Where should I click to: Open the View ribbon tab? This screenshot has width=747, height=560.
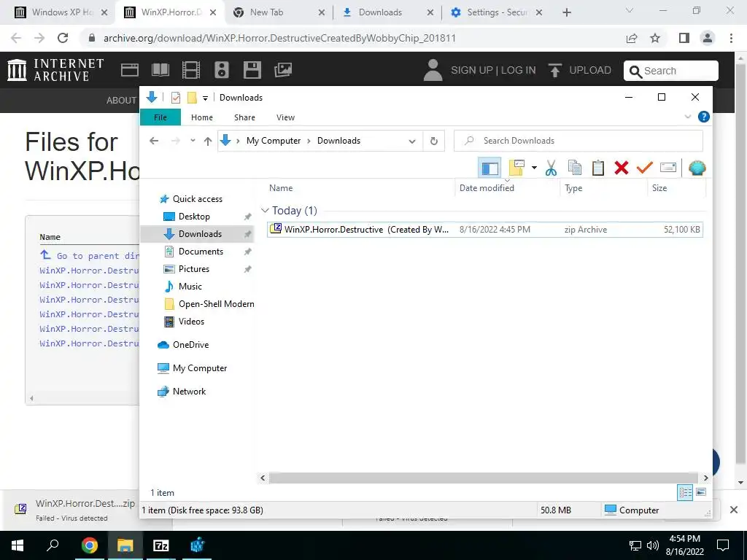tap(285, 117)
